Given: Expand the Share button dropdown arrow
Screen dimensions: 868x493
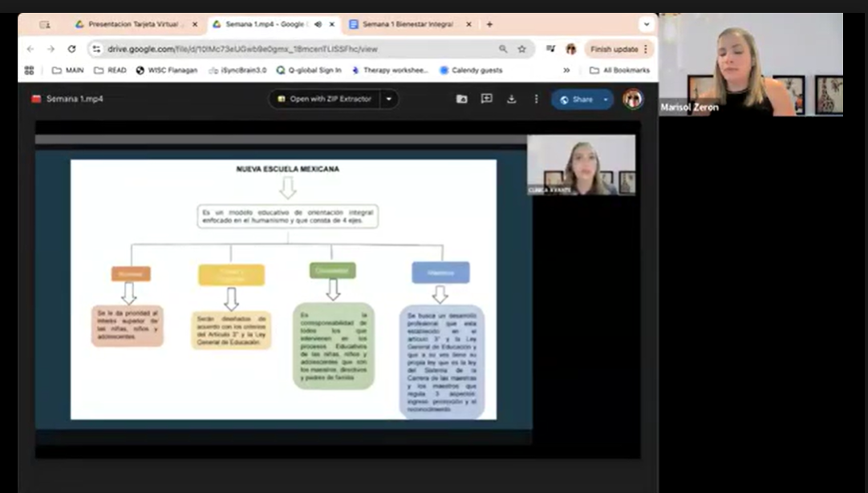Looking at the screenshot, I should [605, 99].
